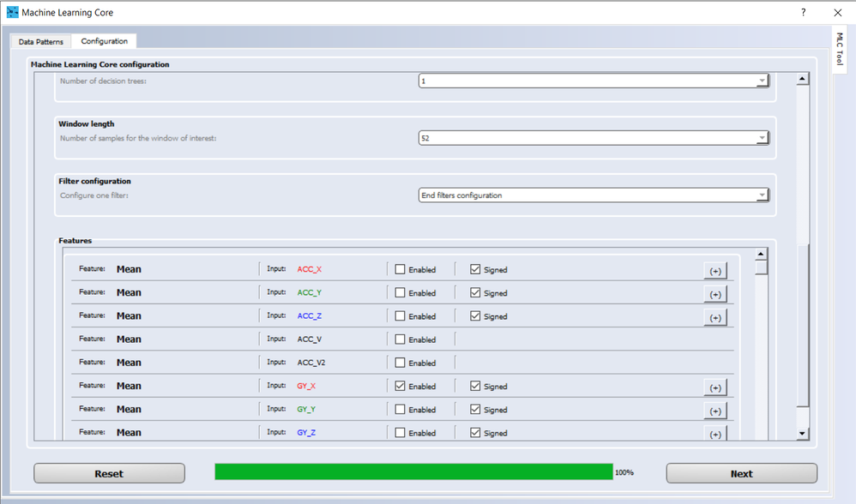Click the (+) button for ACC_X
The image size is (856, 504).
tap(715, 271)
